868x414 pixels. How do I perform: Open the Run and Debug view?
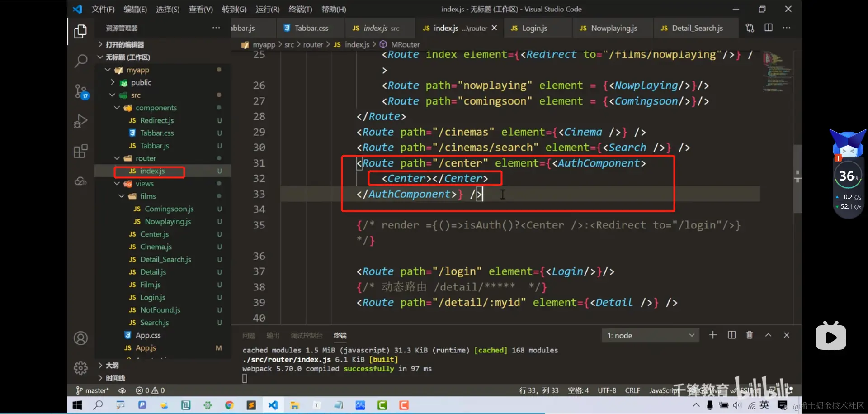pos(80,121)
